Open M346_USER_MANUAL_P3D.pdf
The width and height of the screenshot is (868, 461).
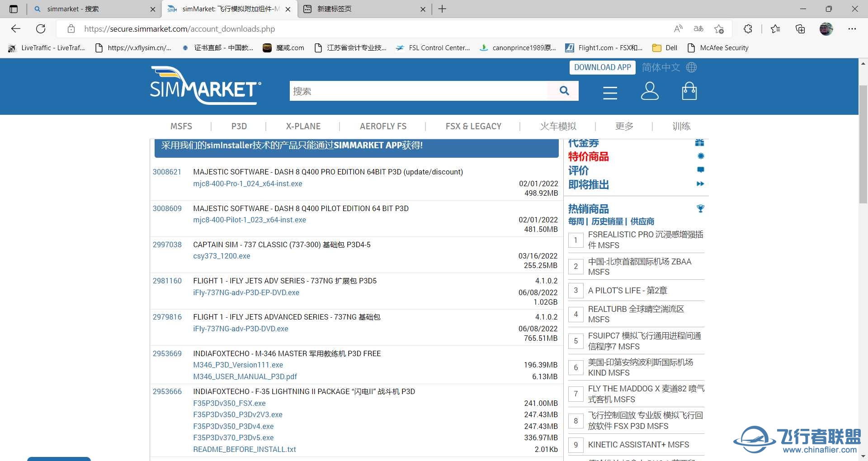click(245, 376)
